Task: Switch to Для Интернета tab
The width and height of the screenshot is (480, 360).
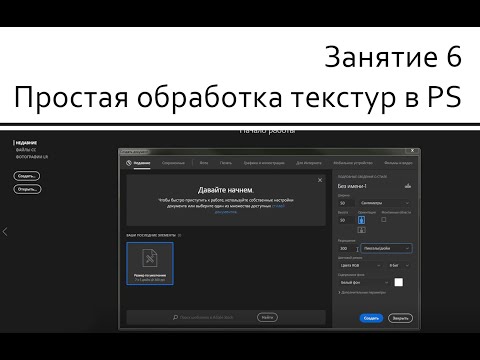Action: coord(309,163)
